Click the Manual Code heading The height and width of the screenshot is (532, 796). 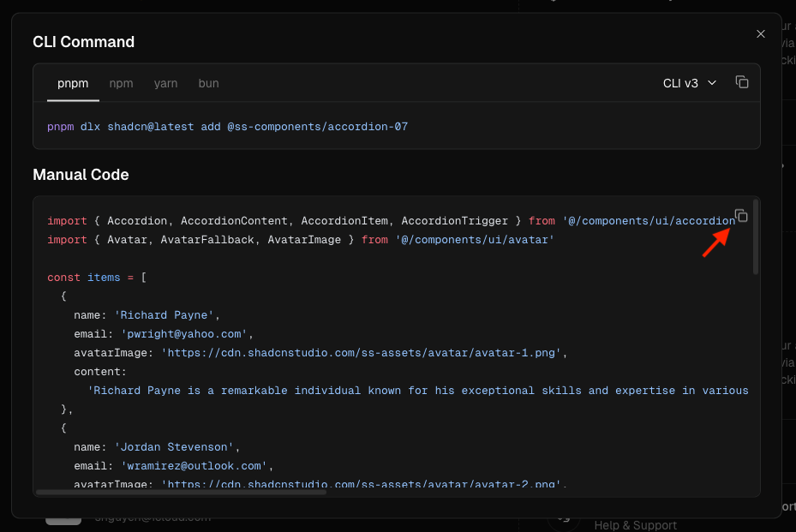click(81, 175)
